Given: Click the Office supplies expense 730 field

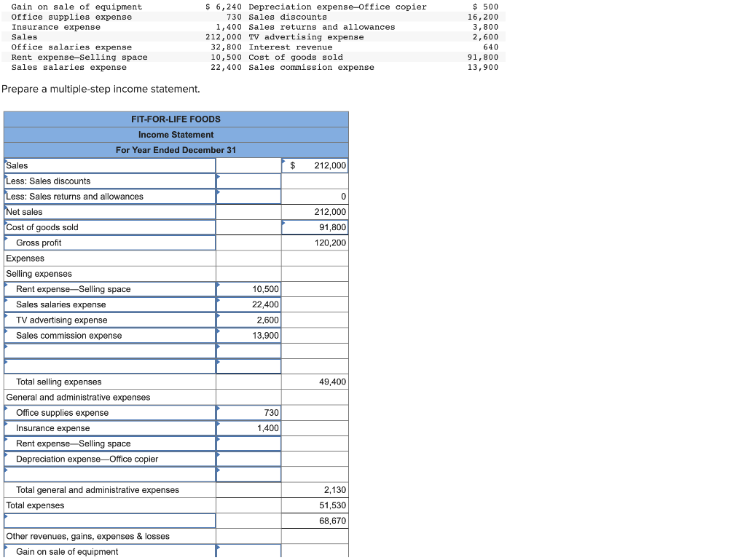Looking at the screenshot, I should (x=248, y=413).
